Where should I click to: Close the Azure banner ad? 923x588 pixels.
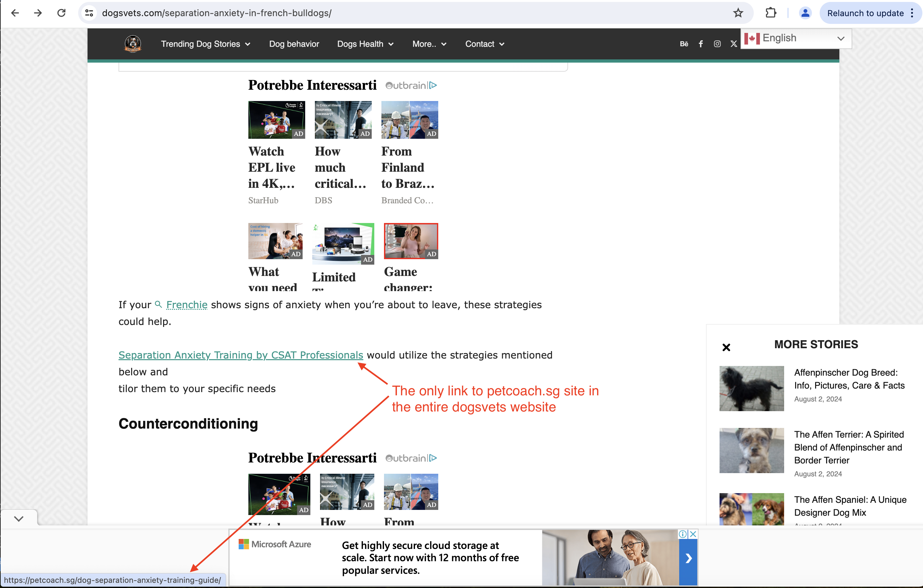693,534
